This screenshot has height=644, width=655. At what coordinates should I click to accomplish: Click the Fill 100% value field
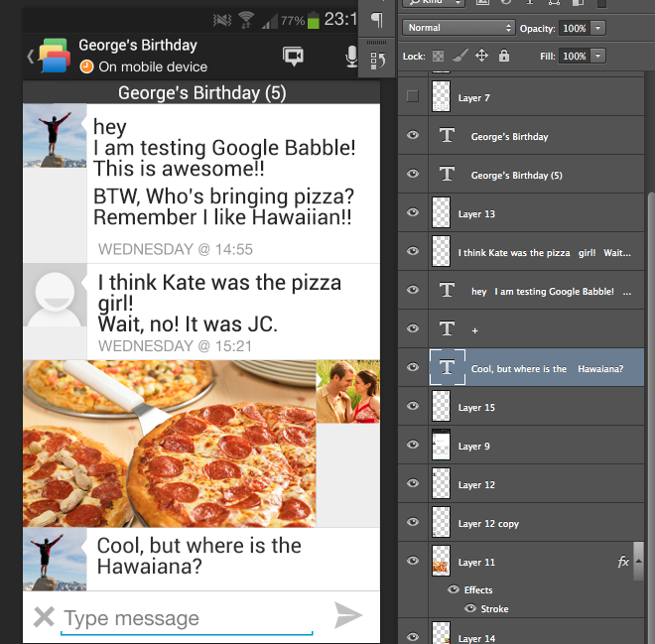tap(575, 56)
